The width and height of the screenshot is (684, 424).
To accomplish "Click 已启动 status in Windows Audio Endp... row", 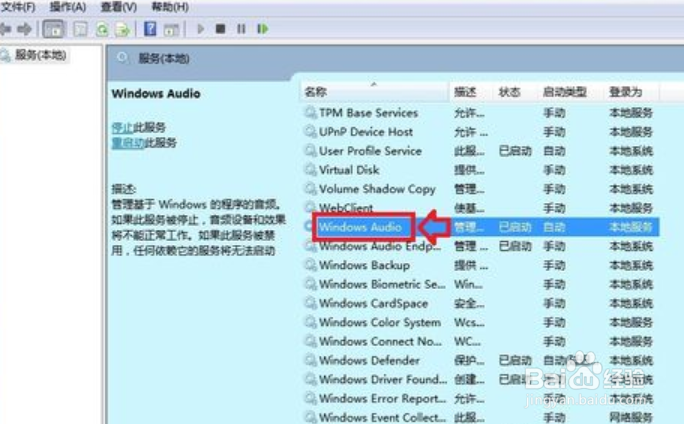I will (x=515, y=246).
